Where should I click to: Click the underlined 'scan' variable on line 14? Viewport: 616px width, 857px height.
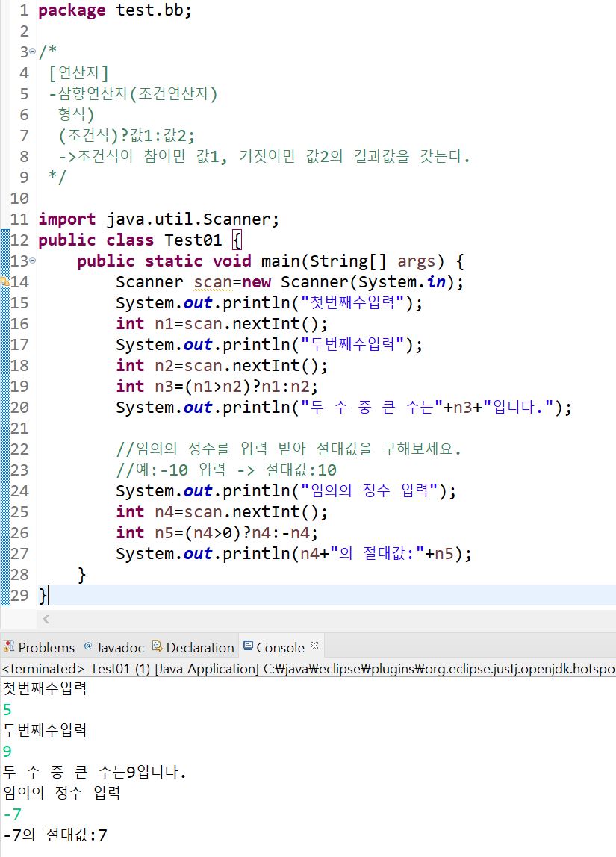point(213,283)
